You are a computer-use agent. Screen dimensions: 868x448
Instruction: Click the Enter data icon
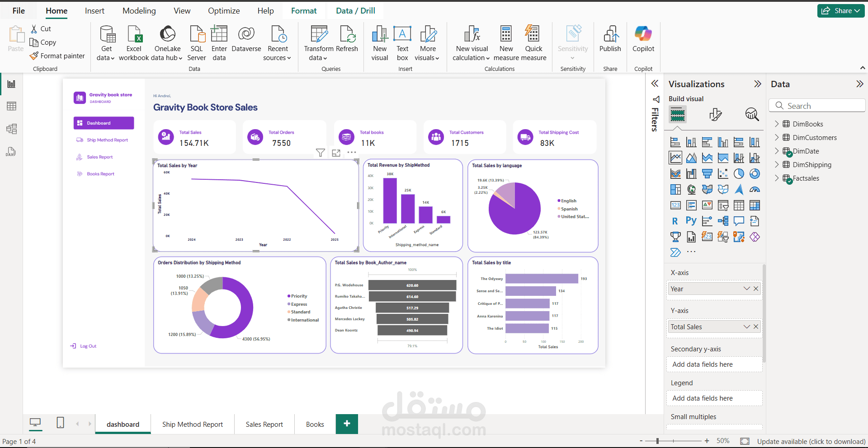point(219,34)
